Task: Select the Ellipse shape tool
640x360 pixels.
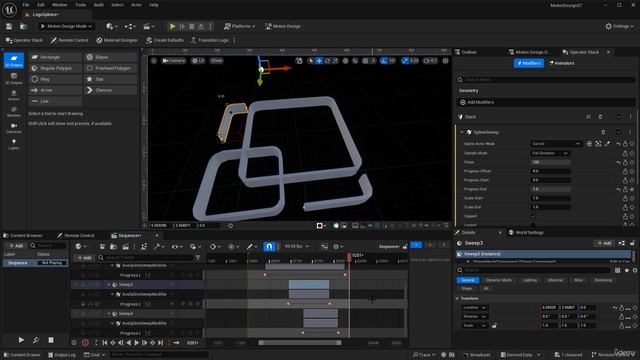Action: (x=111, y=57)
